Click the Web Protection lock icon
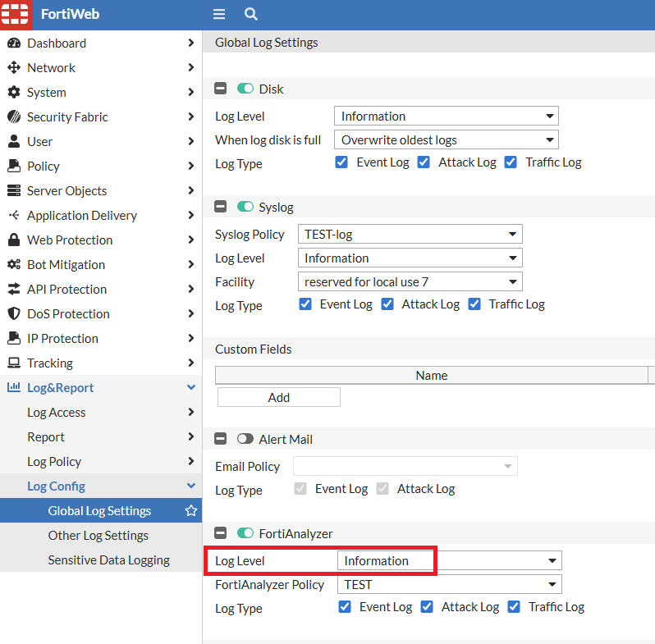The height and width of the screenshot is (644, 655). [x=13, y=240]
